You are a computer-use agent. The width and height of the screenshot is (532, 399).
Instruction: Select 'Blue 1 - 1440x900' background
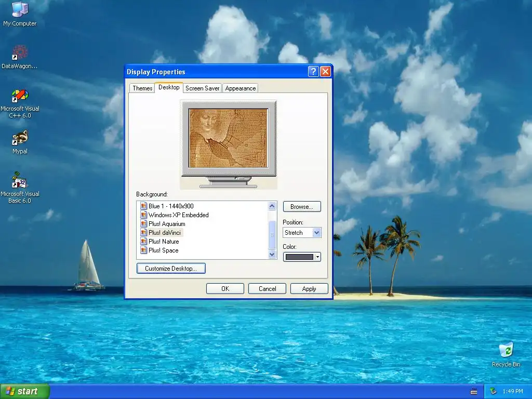pyautogui.click(x=171, y=206)
